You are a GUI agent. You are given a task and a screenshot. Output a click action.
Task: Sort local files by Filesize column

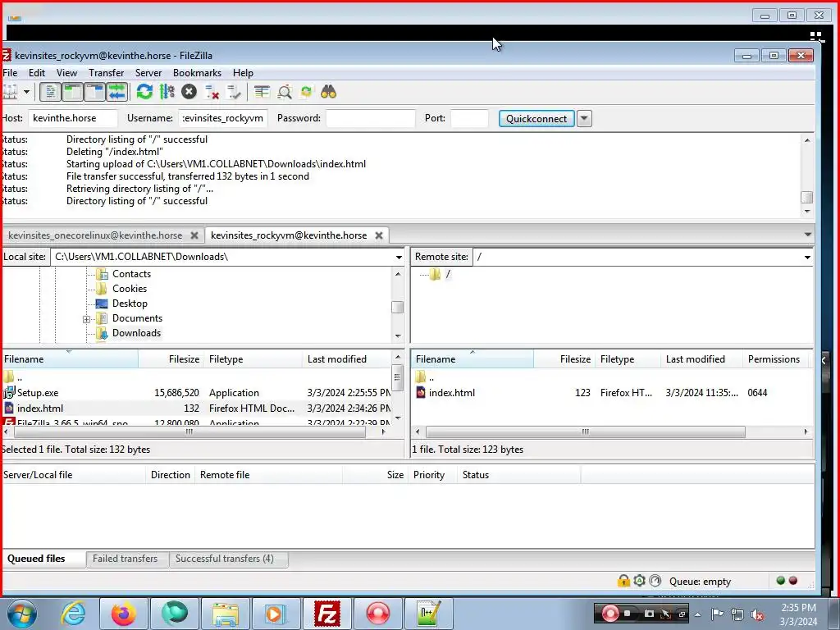(171, 359)
